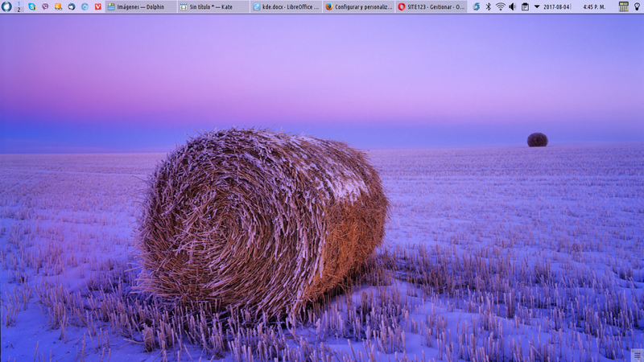The image size is (644, 362).
Task: Launch the Vivaldi browser icon
Action: click(98, 6)
